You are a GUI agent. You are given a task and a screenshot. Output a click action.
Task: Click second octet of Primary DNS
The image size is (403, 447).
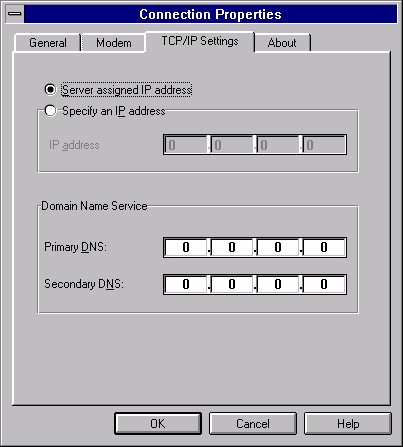point(232,247)
